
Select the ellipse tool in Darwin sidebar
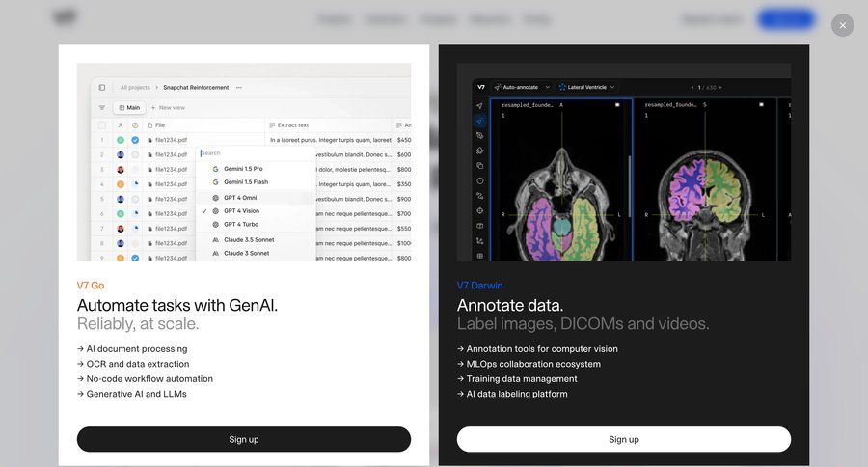[x=479, y=180]
